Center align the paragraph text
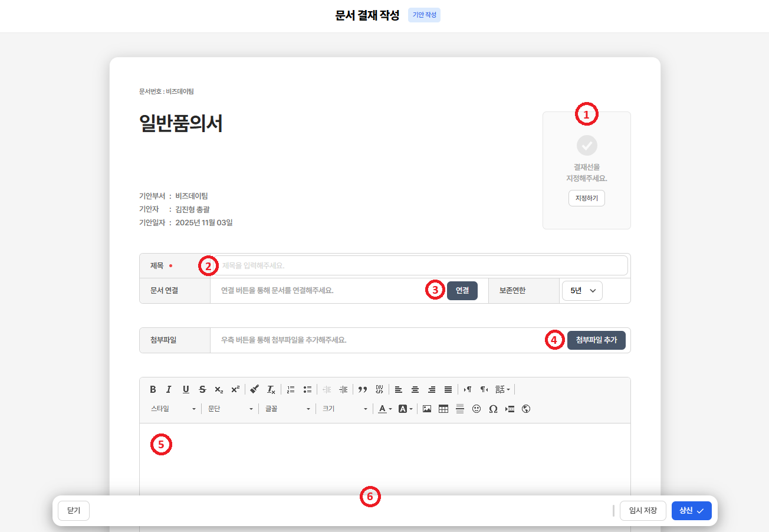Screen dimensions: 769x532 [415, 389]
